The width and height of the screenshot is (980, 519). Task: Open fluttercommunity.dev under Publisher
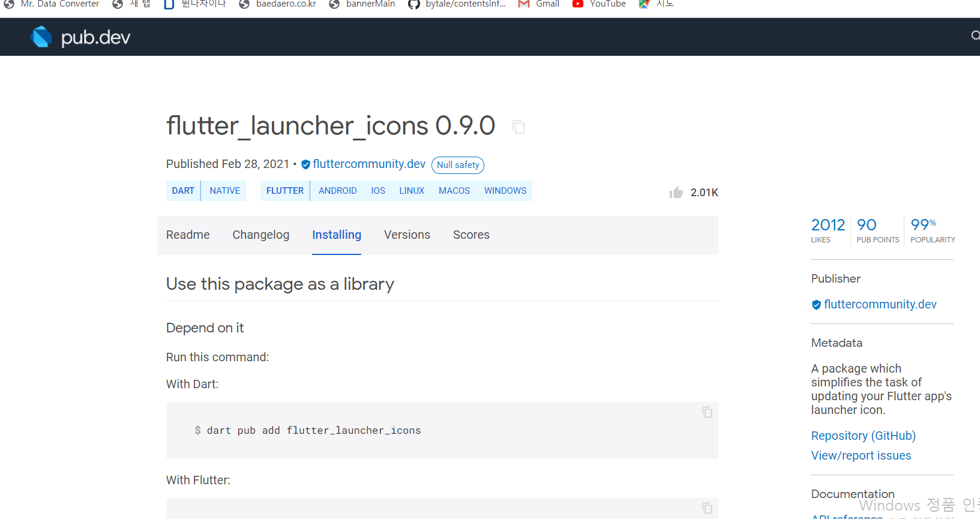point(880,305)
